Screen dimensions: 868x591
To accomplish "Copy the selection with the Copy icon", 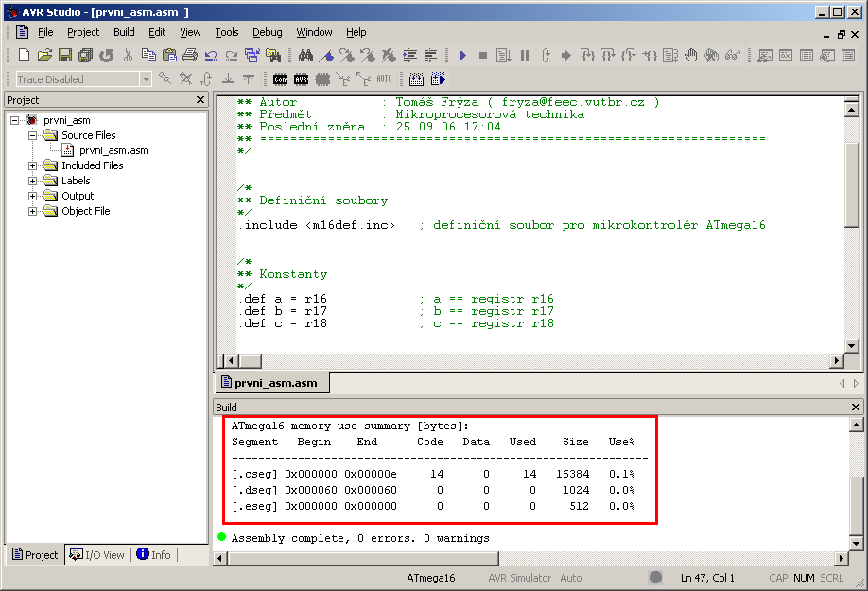I will 148,55.
